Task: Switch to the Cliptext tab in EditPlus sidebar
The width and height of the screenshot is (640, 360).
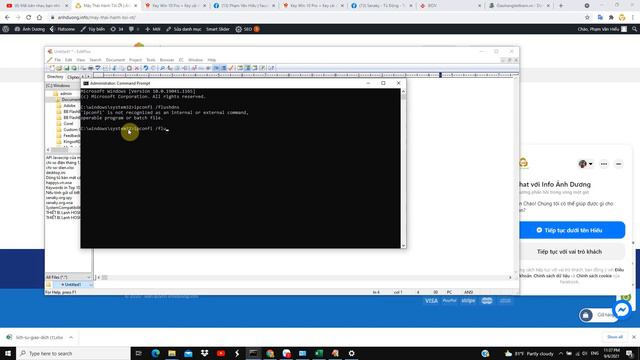Action: [x=73, y=77]
